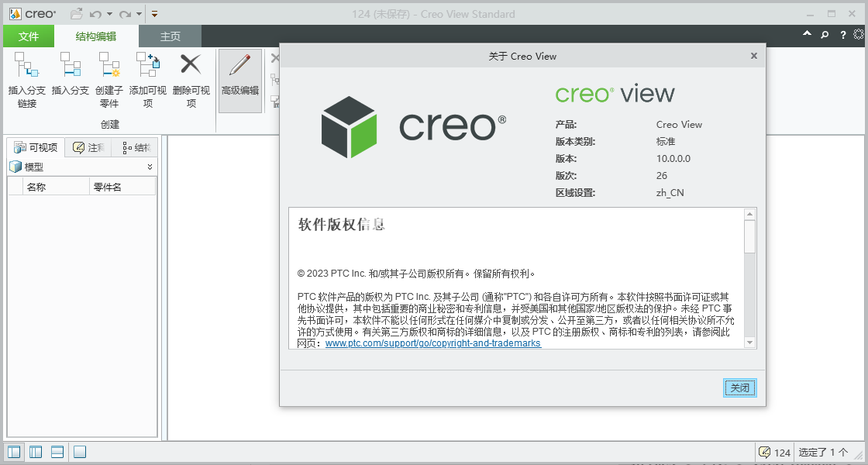Open the command search magnifier
This screenshot has height=465, width=868.
[825, 35]
